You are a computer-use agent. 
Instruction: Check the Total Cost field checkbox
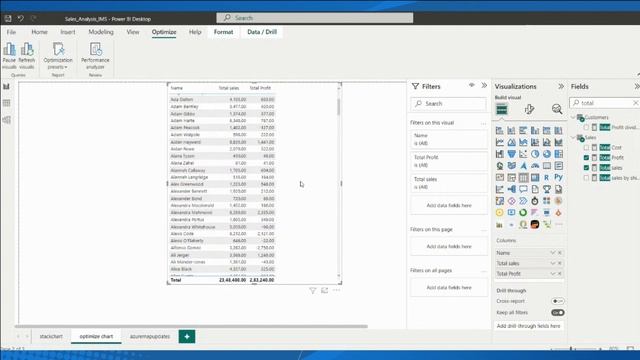[x=586, y=147]
